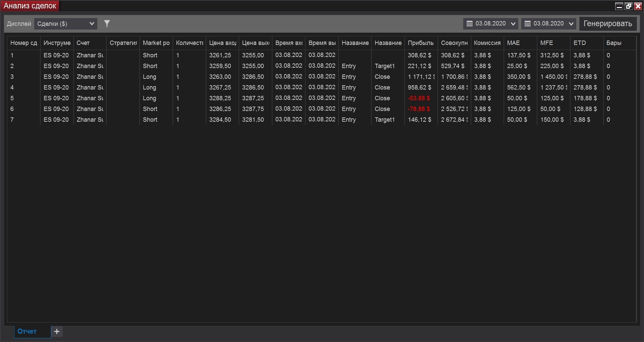Open start date calendar icon

point(470,24)
